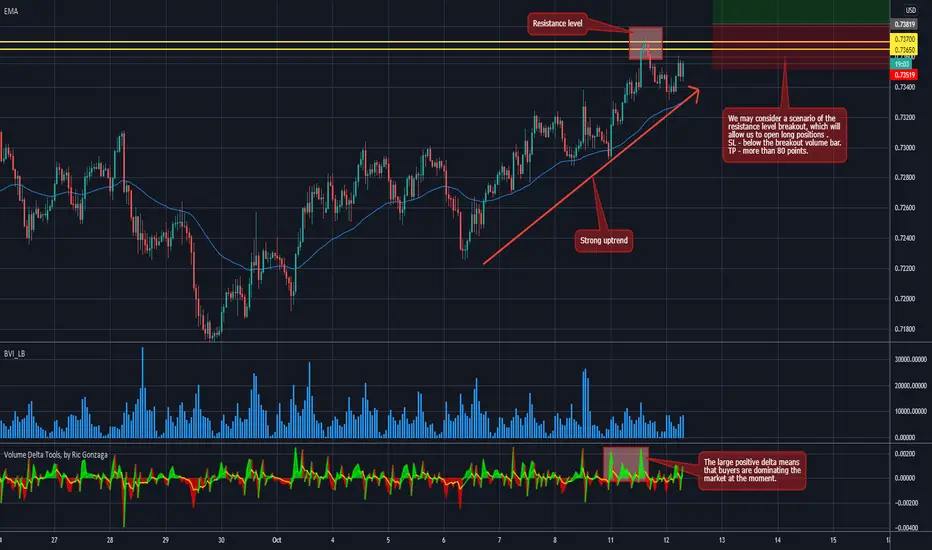Click the 0.72800 price scale value
Screen dimensions: 932x550
pos(904,178)
